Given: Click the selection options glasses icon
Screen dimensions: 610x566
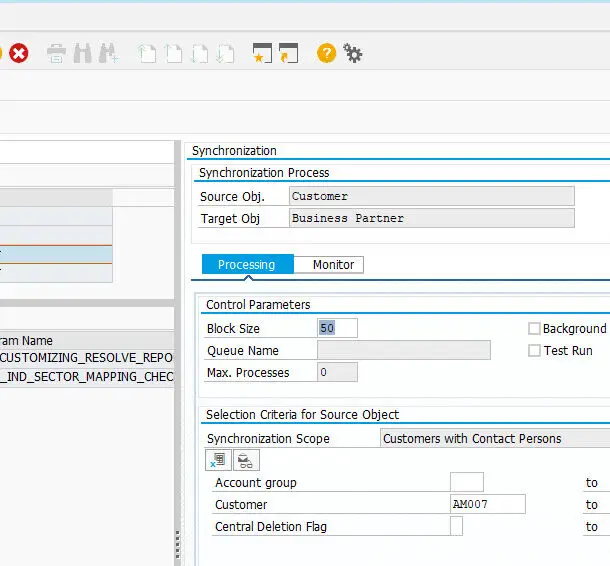Looking at the screenshot, I should [x=246, y=460].
